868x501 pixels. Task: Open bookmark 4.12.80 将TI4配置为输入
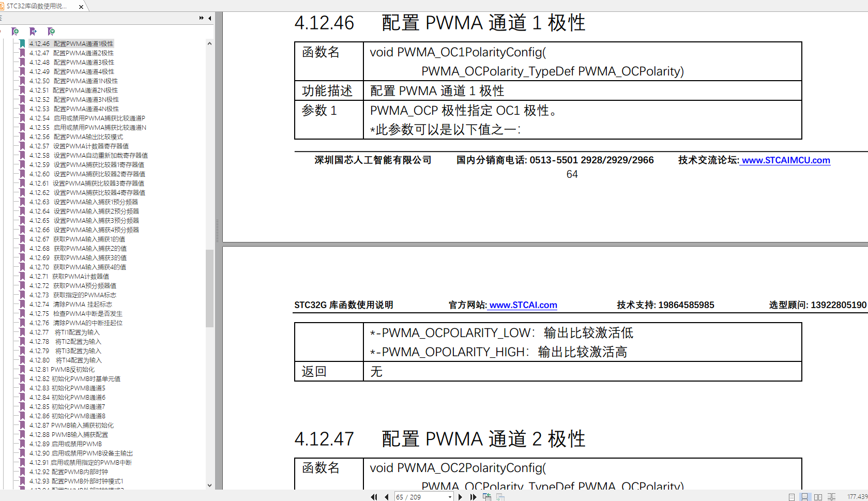66,360
